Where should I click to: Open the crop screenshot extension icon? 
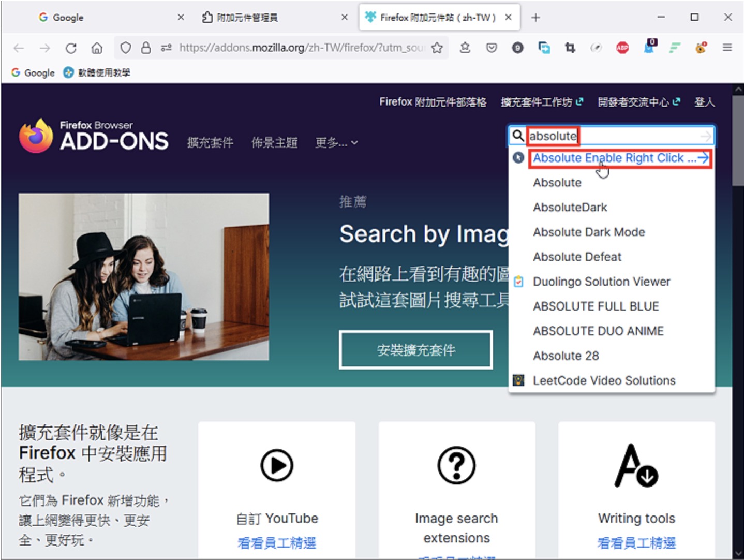(570, 48)
